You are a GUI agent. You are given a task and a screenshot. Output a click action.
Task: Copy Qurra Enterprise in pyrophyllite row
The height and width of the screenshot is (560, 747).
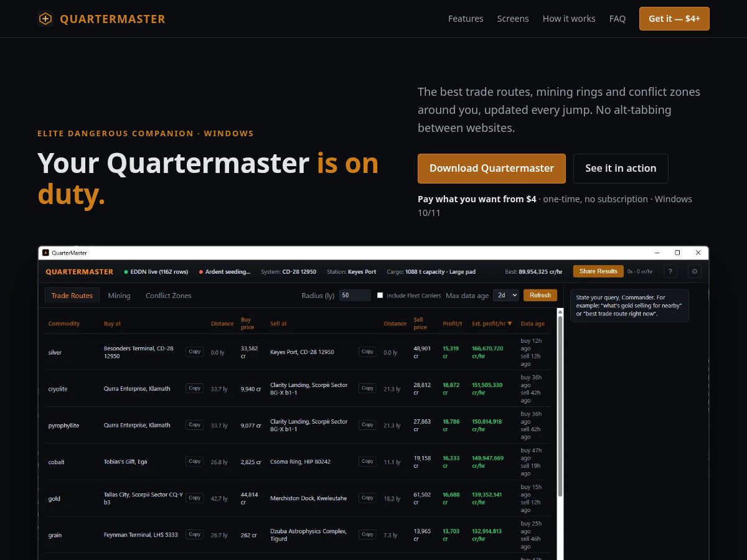(x=195, y=425)
